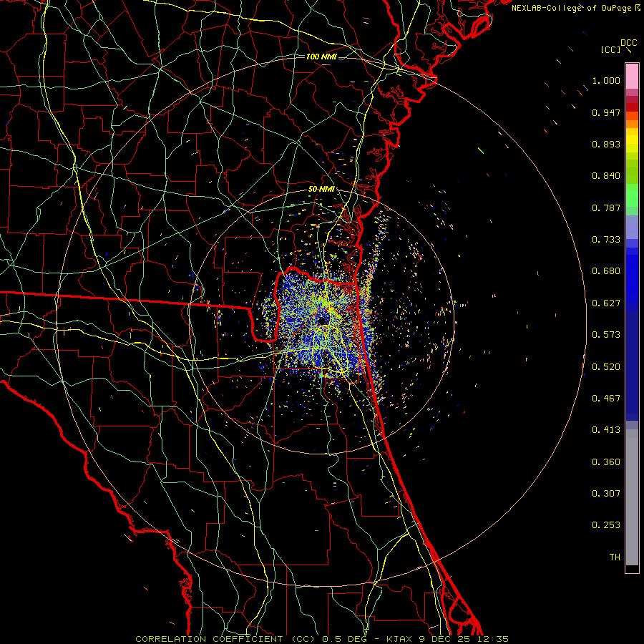The height and width of the screenshot is (644, 644).
Task: Click the 0.413 legend value
Action: point(606,430)
